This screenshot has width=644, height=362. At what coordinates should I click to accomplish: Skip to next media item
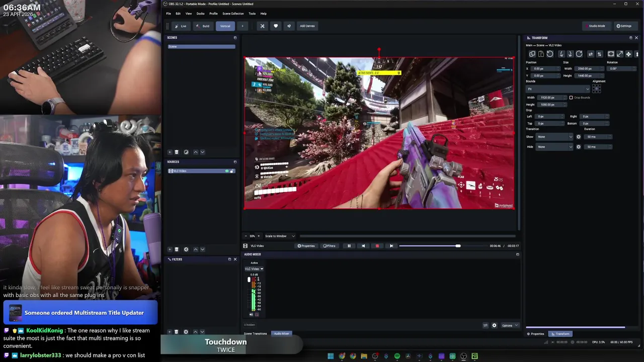391,246
